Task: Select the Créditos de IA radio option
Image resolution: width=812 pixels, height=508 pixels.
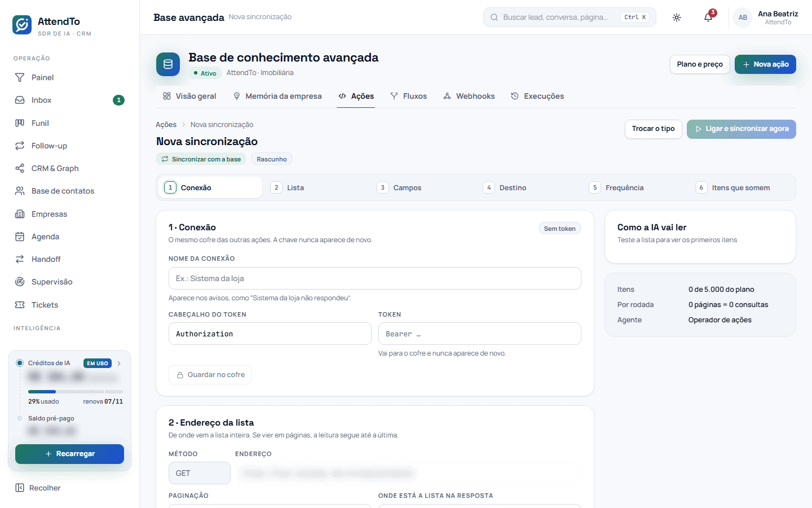Action: click(x=20, y=363)
